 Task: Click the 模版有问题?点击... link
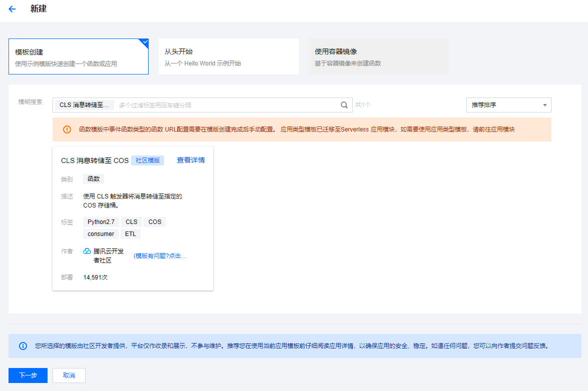(x=160, y=256)
